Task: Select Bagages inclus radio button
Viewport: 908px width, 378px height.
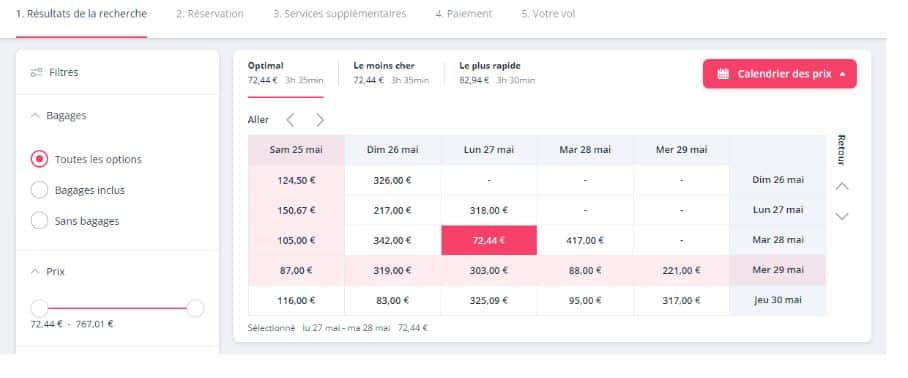Action: [39, 190]
